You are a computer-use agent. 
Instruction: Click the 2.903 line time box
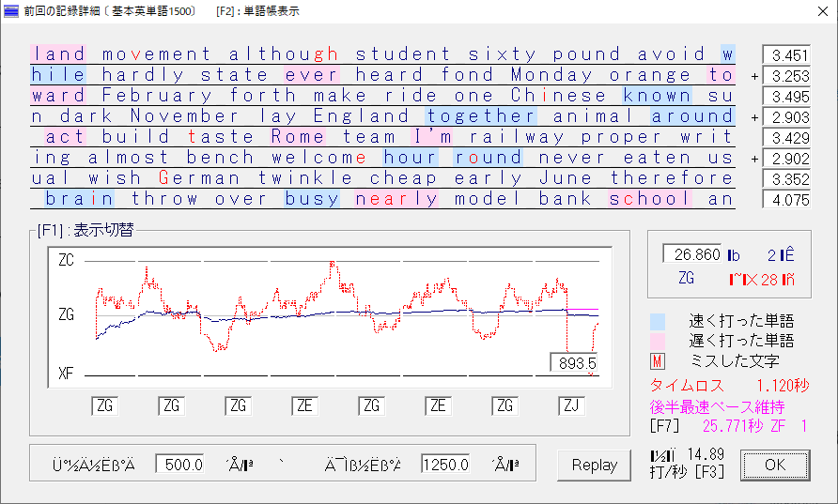(786, 117)
